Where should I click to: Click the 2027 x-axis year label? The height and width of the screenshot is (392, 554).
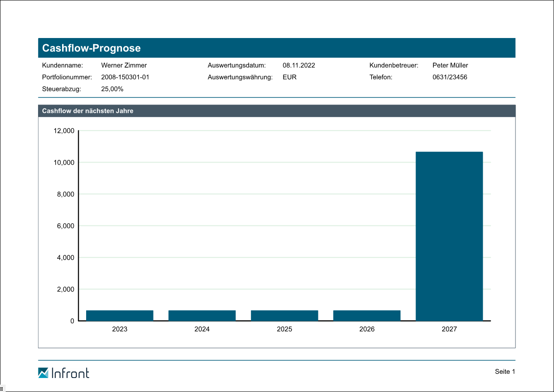pyautogui.click(x=449, y=329)
